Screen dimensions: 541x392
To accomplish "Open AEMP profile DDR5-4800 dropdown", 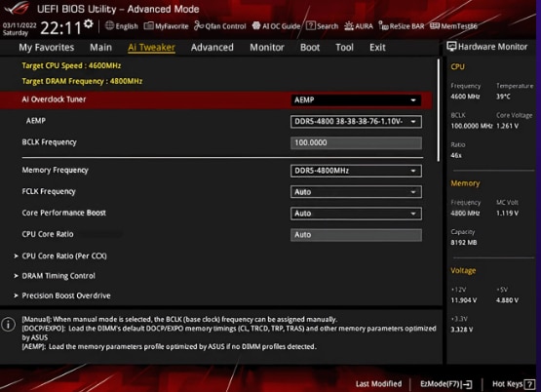I will pos(356,122).
